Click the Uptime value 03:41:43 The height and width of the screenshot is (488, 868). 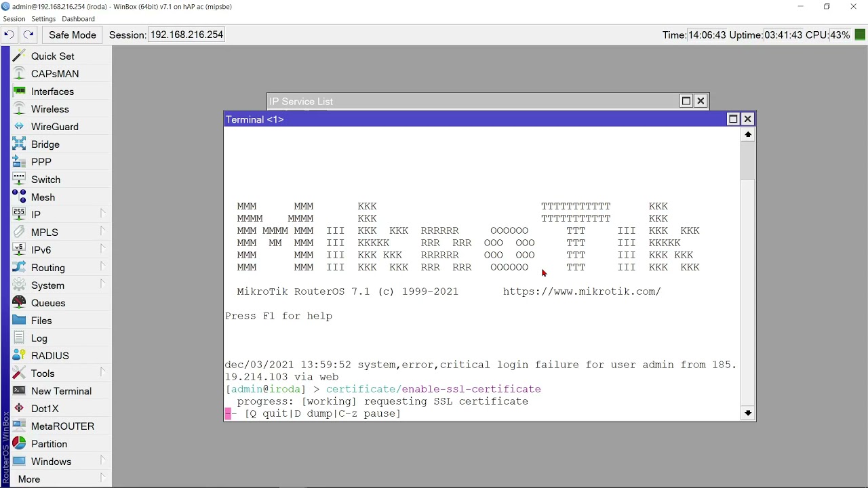[783, 35]
